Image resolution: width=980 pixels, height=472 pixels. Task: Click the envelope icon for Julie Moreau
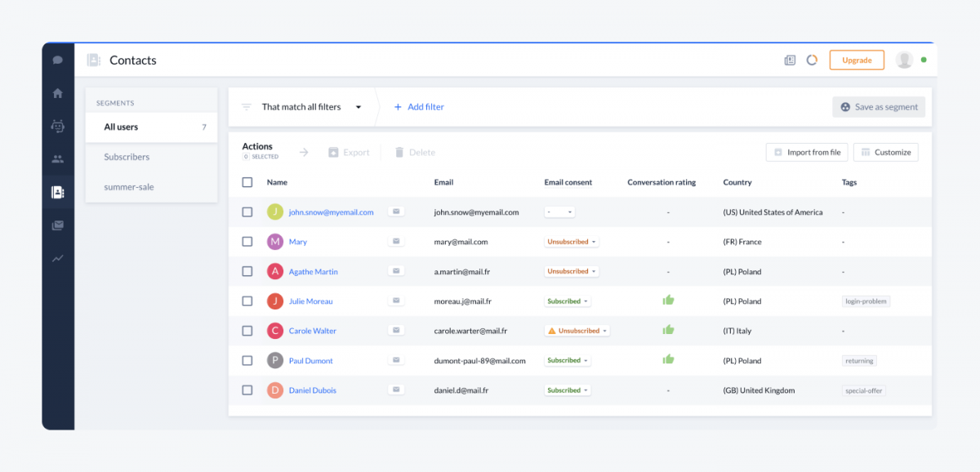tap(396, 301)
